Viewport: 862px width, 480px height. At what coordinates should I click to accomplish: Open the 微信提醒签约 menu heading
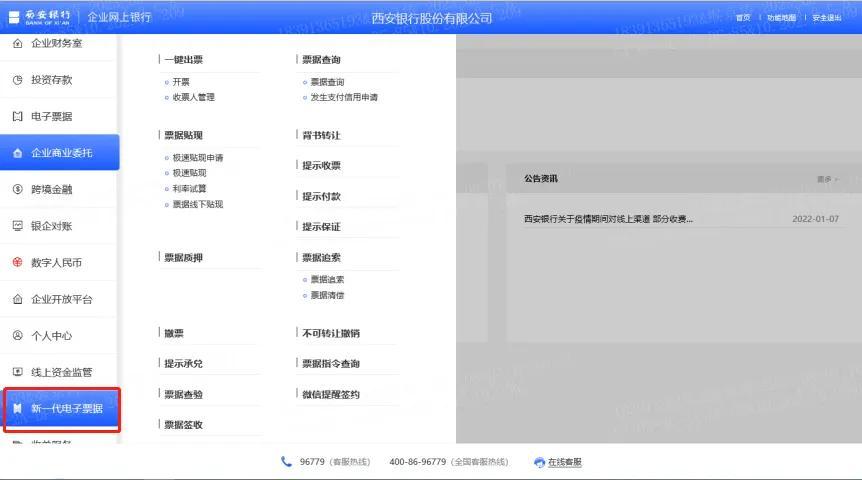331,394
